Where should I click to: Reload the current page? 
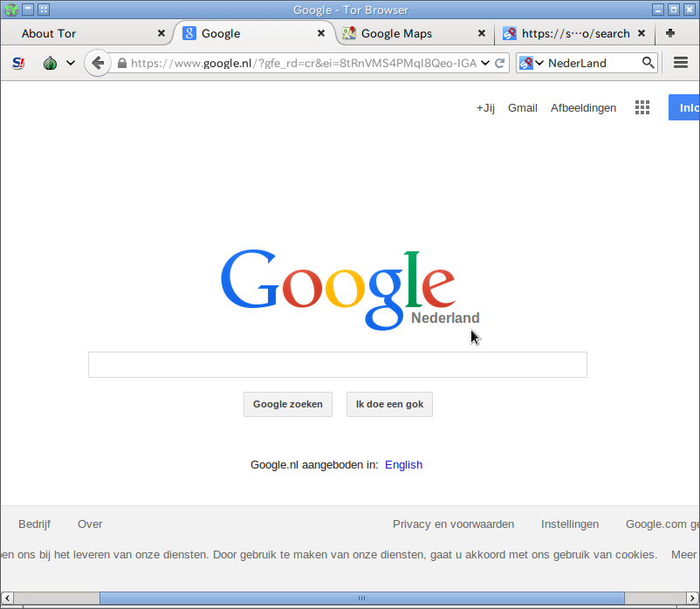pos(500,63)
